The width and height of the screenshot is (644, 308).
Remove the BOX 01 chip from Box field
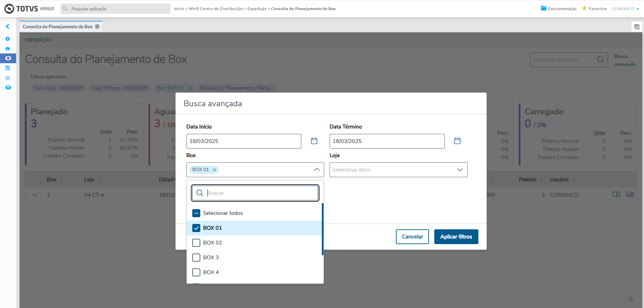[x=214, y=170]
